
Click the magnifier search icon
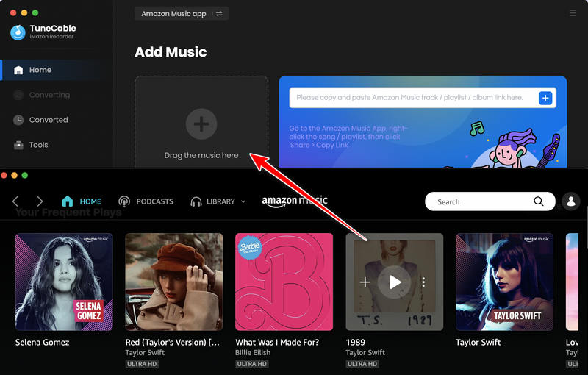(539, 201)
